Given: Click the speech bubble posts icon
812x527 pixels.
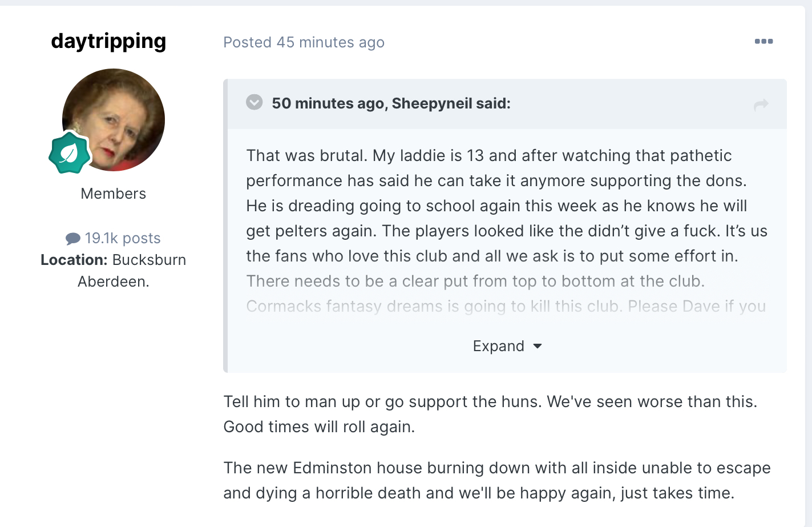Looking at the screenshot, I should point(72,238).
